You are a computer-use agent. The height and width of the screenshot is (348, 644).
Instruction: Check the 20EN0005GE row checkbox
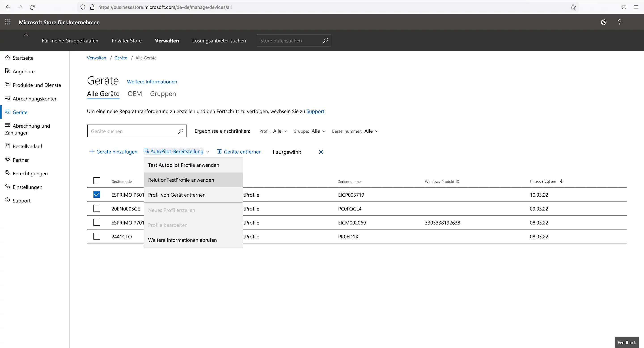pyautogui.click(x=97, y=208)
